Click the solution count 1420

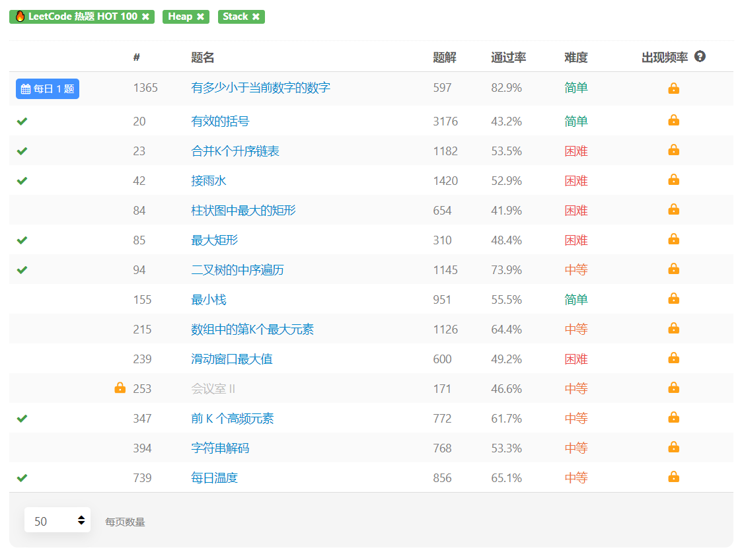pos(445,181)
